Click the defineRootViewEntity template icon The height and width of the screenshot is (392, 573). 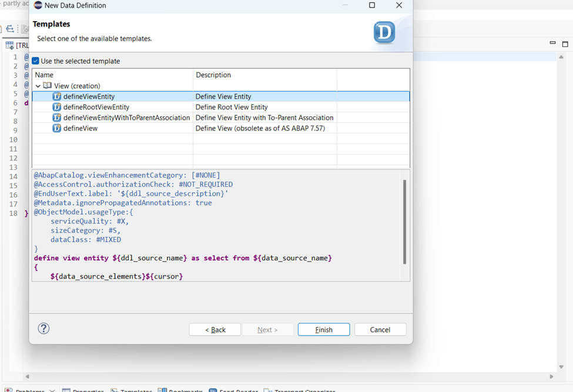click(x=57, y=107)
